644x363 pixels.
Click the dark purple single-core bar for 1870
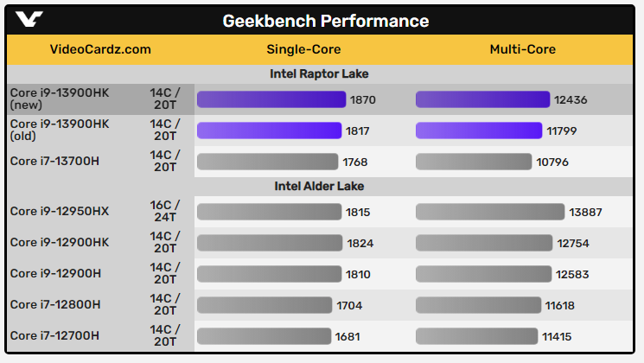click(271, 99)
